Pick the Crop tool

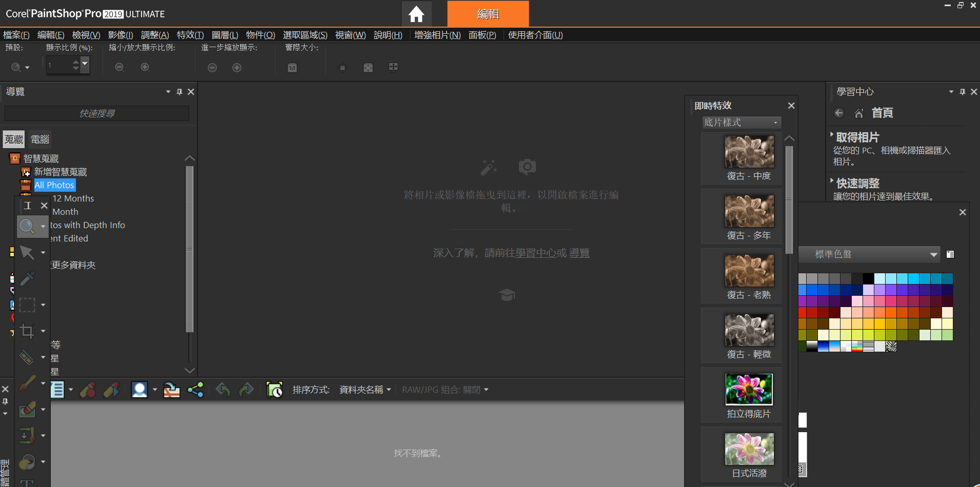(x=27, y=331)
